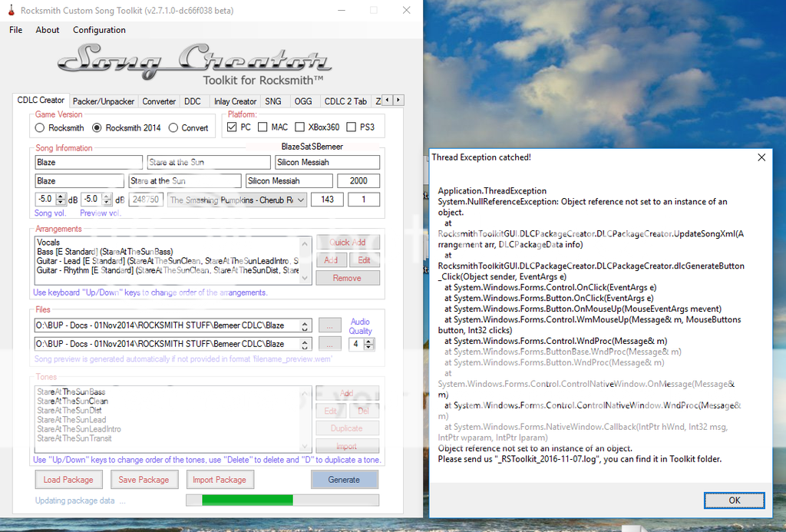The height and width of the screenshot is (532, 786).
Task: Enable the MAC platform checkbox
Action: (263, 127)
